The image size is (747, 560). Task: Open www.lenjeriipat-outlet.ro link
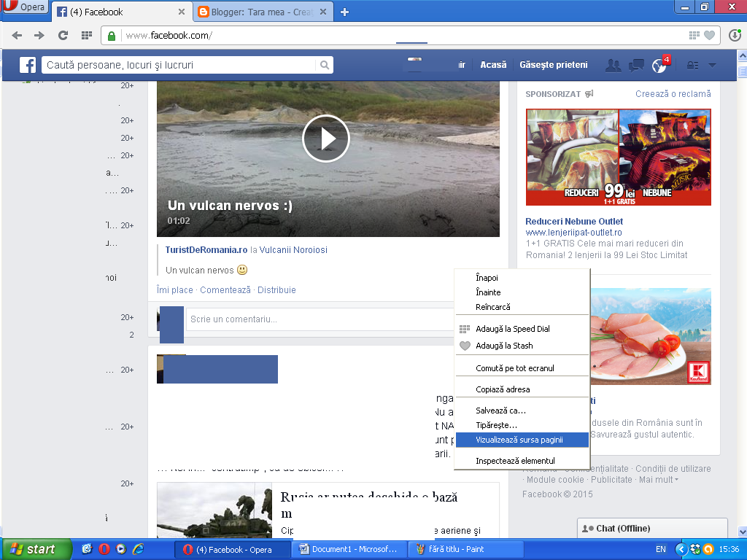(x=573, y=233)
